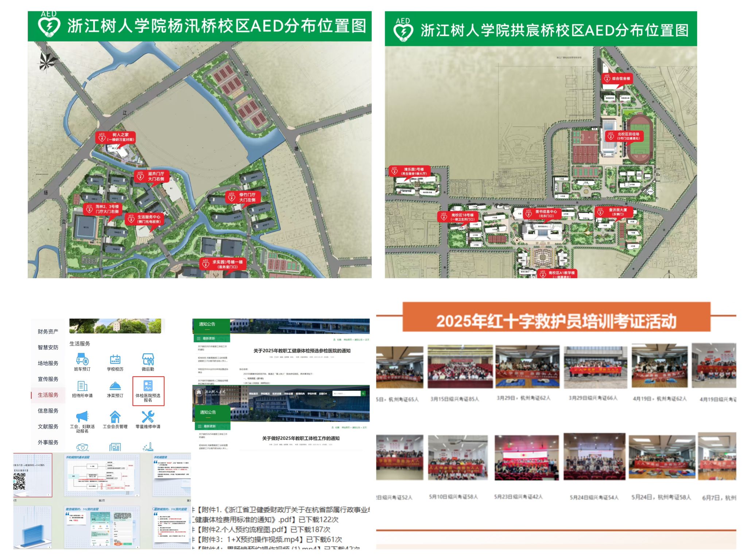Open photo captioned 3月29日绍兴考证66人

[595, 367]
